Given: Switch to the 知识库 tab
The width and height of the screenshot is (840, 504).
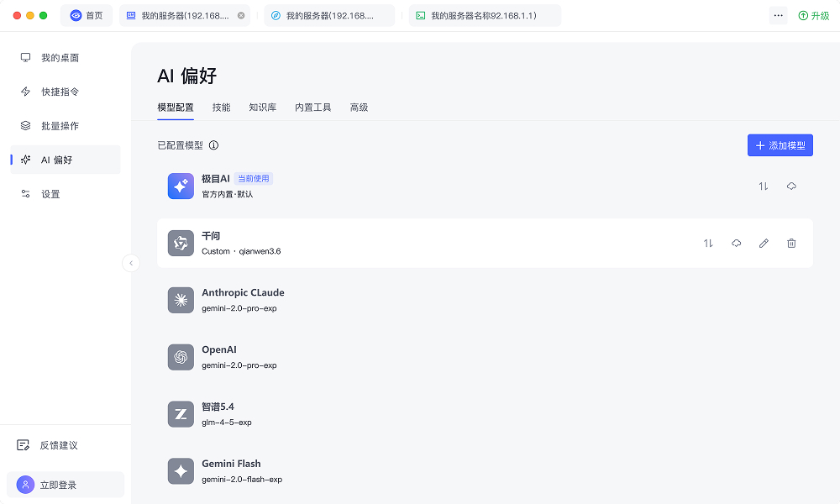Looking at the screenshot, I should (x=262, y=108).
